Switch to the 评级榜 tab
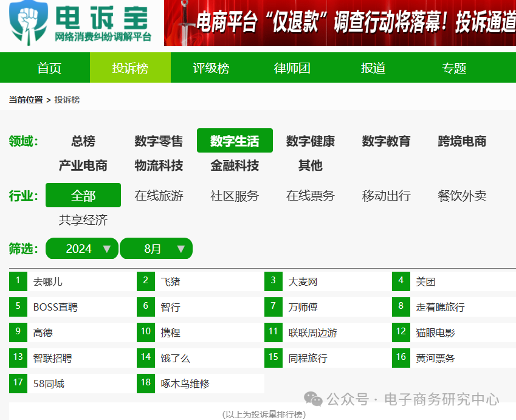 (211, 67)
